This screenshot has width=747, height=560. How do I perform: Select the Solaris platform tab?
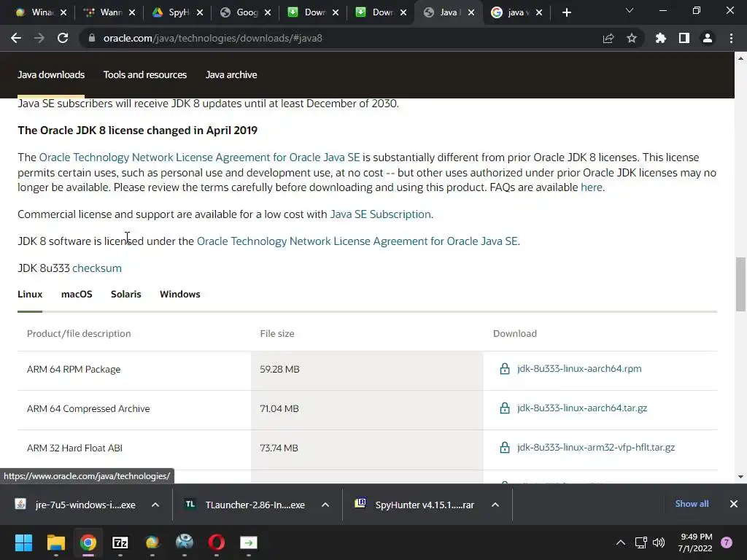click(125, 295)
